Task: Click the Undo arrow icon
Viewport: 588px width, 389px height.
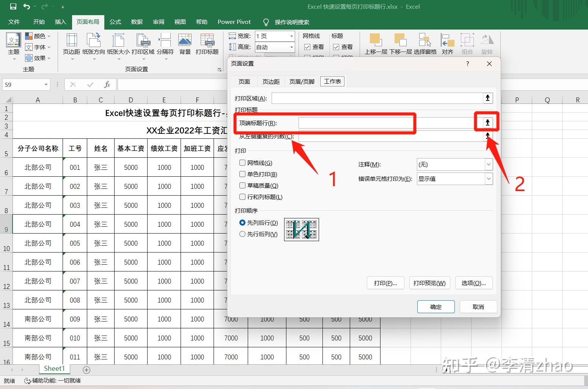Action: tap(27, 6)
